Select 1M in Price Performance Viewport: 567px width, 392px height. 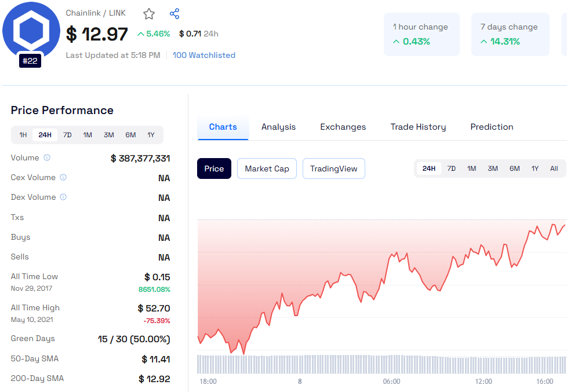(88, 135)
